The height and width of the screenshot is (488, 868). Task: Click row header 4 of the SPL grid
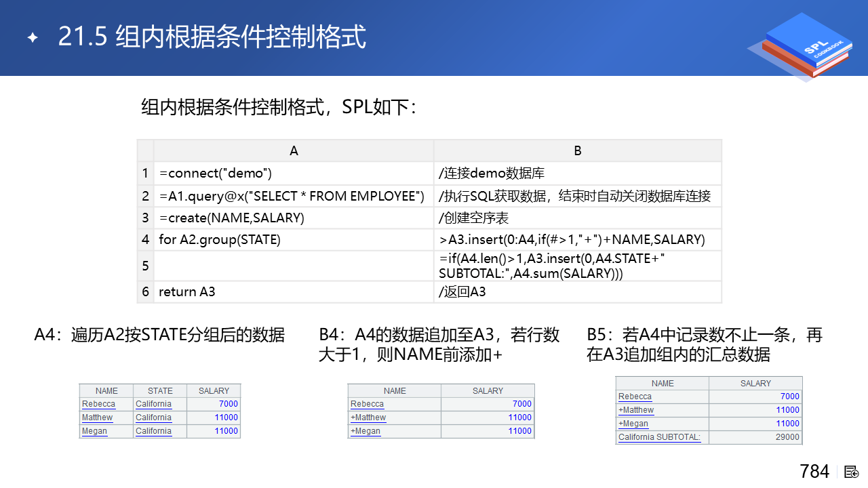[145, 240]
